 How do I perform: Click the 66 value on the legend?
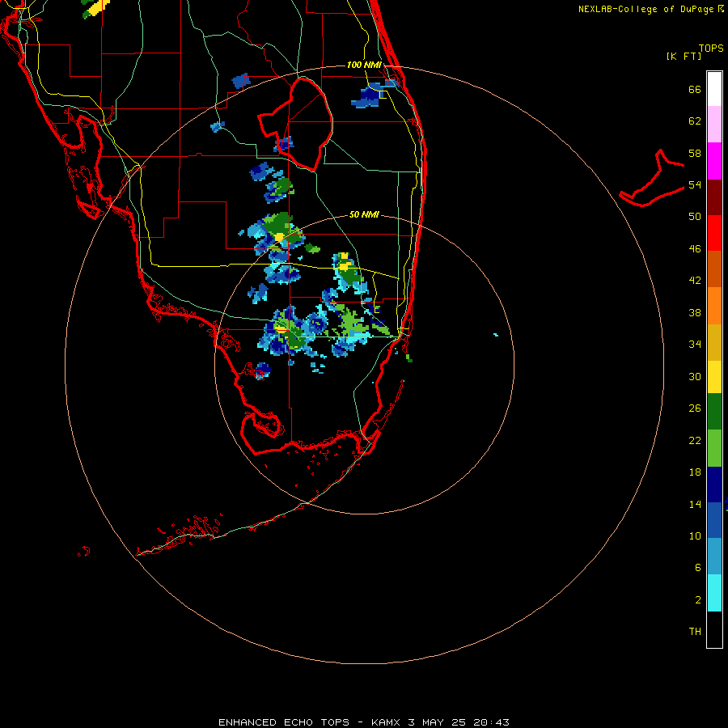click(695, 89)
